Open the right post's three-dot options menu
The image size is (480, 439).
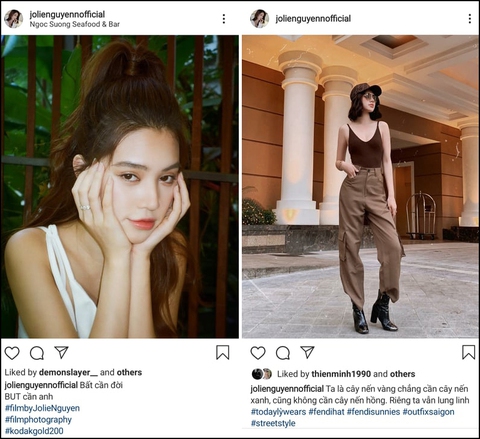pos(470,19)
